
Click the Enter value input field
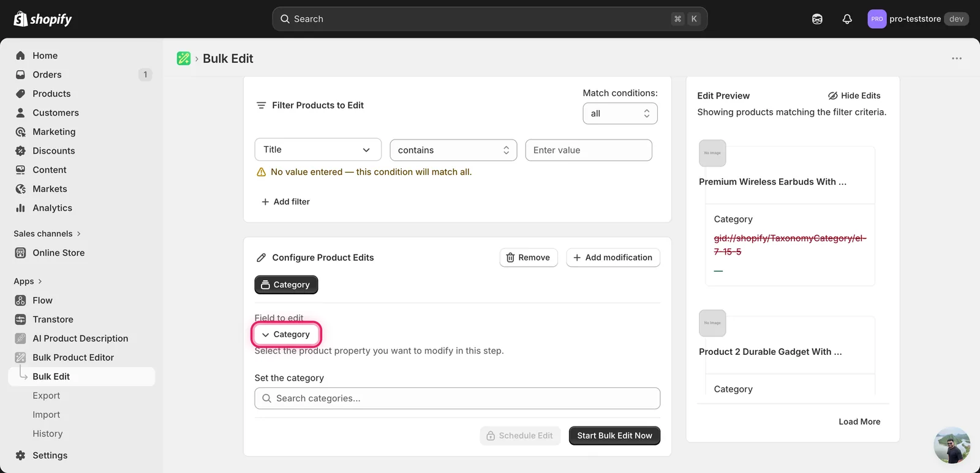(589, 150)
